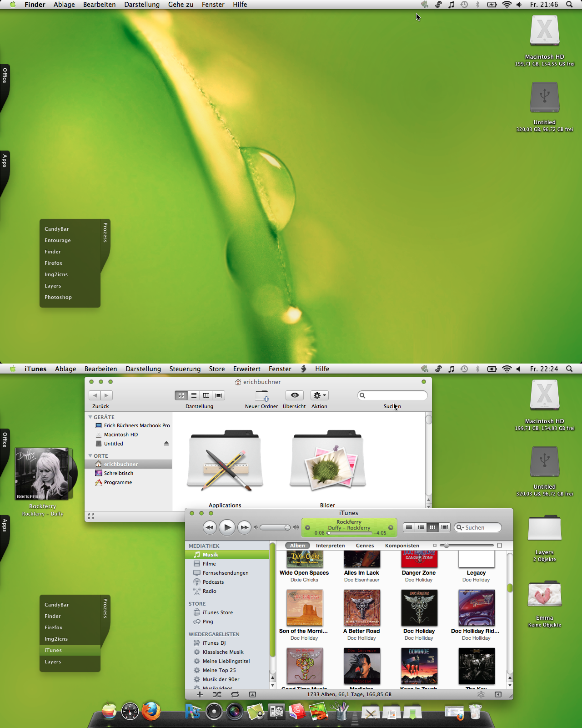Open the speaker icon in the dock

point(214,712)
